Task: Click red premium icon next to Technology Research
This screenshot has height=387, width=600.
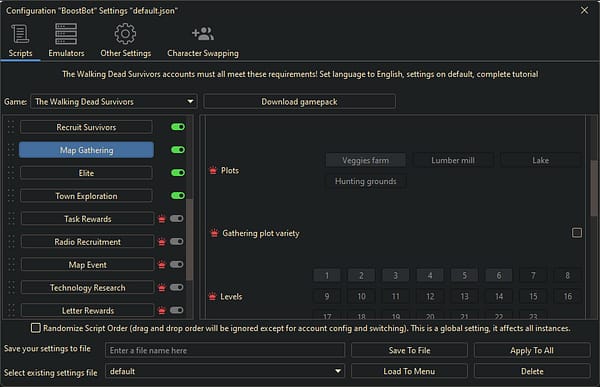Action: click(x=162, y=288)
